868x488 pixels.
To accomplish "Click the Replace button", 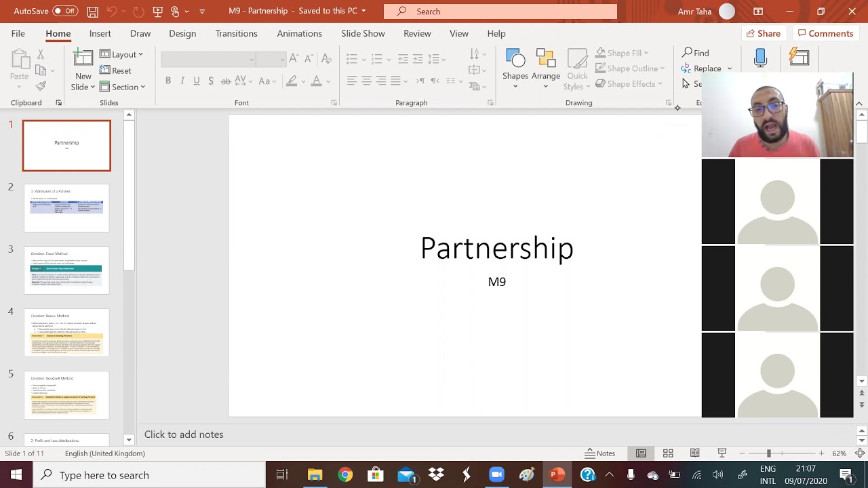I will click(701, 68).
